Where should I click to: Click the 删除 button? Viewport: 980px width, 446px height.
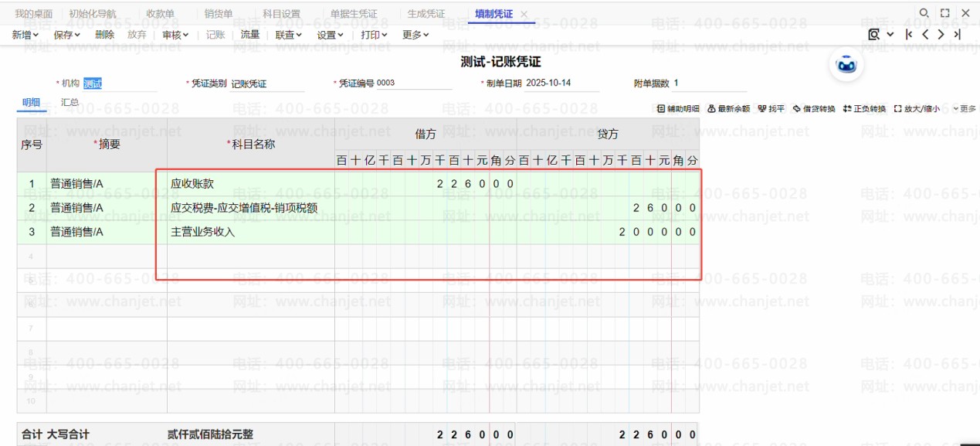coord(104,35)
